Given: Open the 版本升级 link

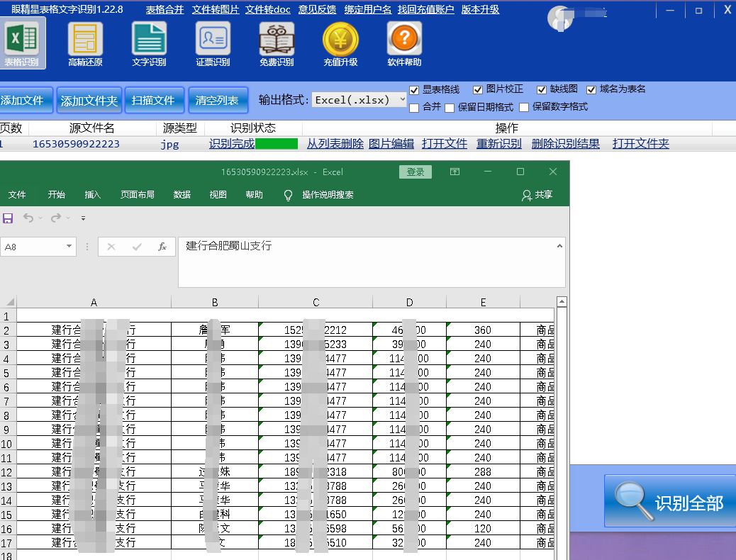Looking at the screenshot, I should [x=480, y=9].
